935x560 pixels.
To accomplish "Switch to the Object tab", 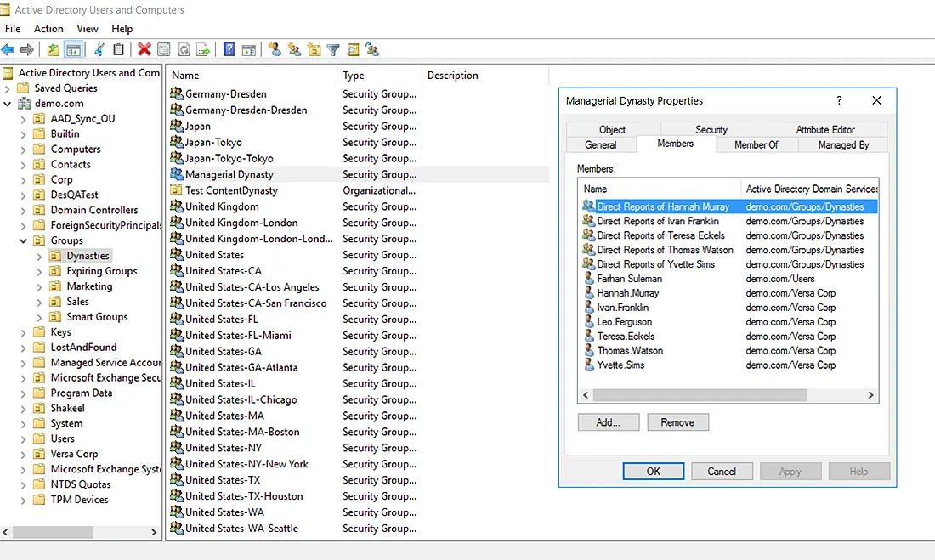I will tap(612, 129).
